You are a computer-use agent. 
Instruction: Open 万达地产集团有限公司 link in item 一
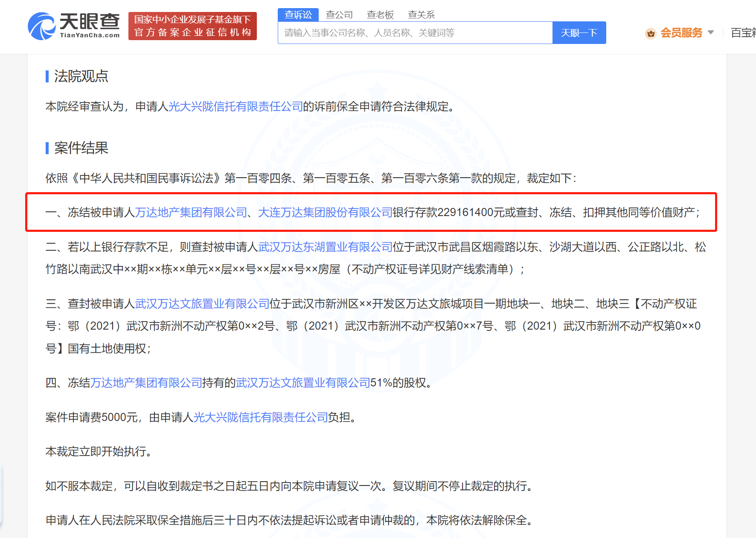tap(191, 212)
